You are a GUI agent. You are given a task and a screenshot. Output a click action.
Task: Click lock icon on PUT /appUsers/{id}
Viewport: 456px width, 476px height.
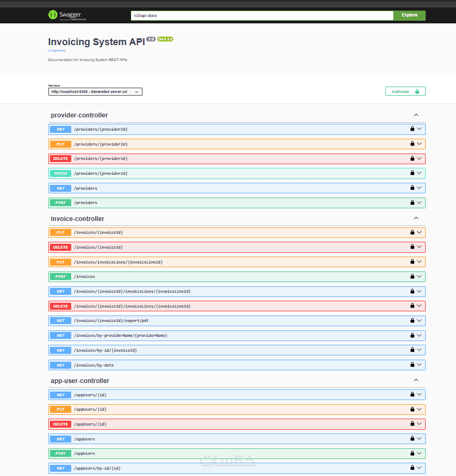(412, 409)
